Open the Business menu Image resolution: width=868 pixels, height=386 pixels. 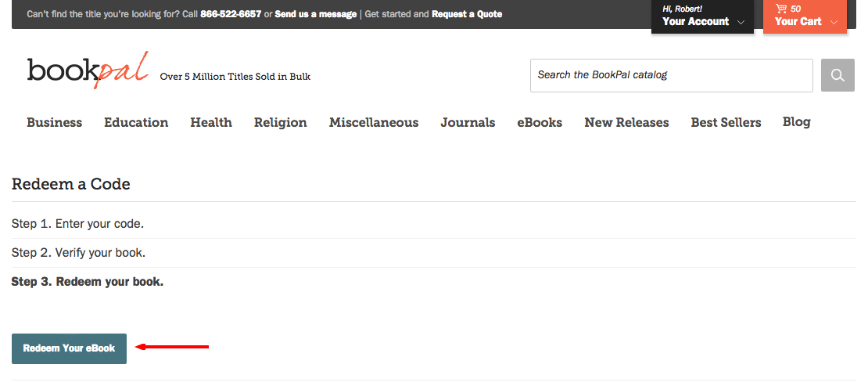pyautogui.click(x=54, y=123)
